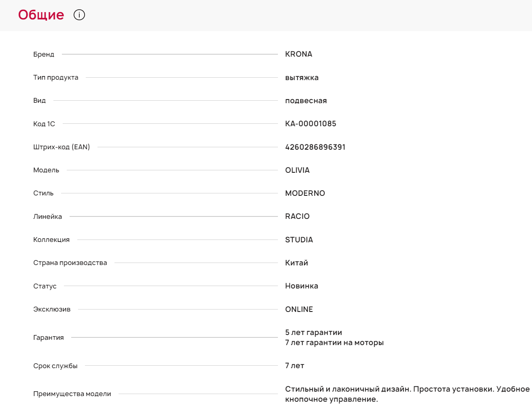Click the ONLINE exclusive value
The width and height of the screenshot is (532, 407).
[299, 309]
